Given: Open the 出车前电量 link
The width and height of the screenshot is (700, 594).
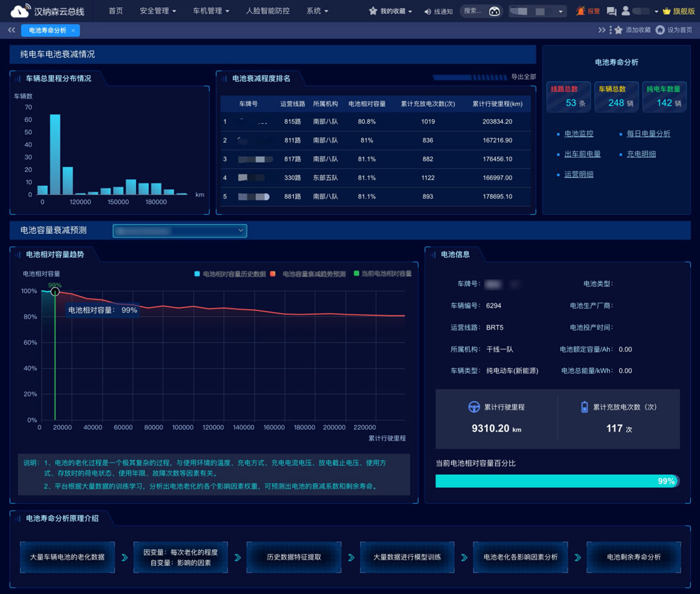Looking at the screenshot, I should 582,154.
